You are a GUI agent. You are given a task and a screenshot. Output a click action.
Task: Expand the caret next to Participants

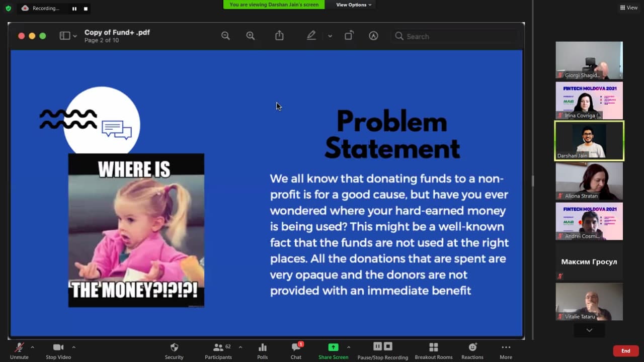click(240, 347)
